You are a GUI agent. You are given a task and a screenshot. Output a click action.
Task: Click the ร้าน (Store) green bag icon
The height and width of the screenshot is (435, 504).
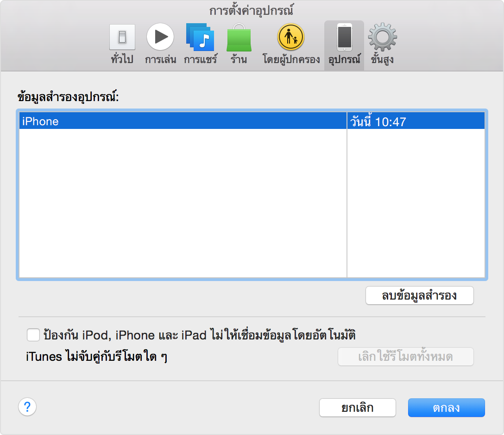[x=239, y=38]
